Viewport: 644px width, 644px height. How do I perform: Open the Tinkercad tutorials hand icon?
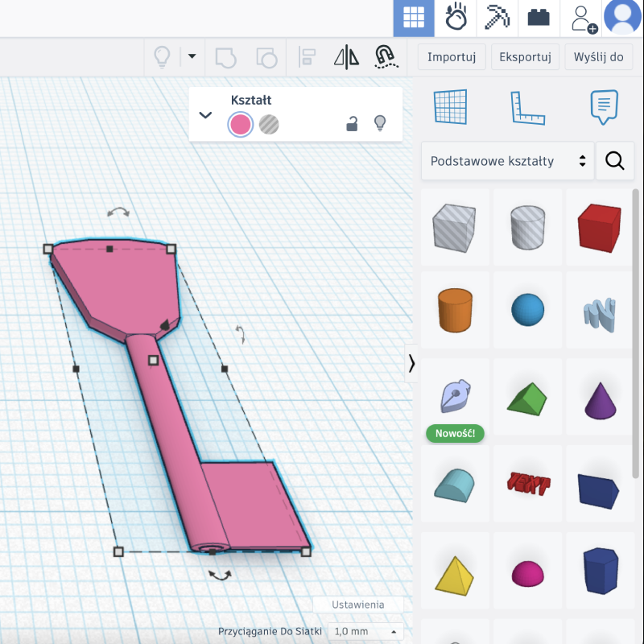[456, 18]
